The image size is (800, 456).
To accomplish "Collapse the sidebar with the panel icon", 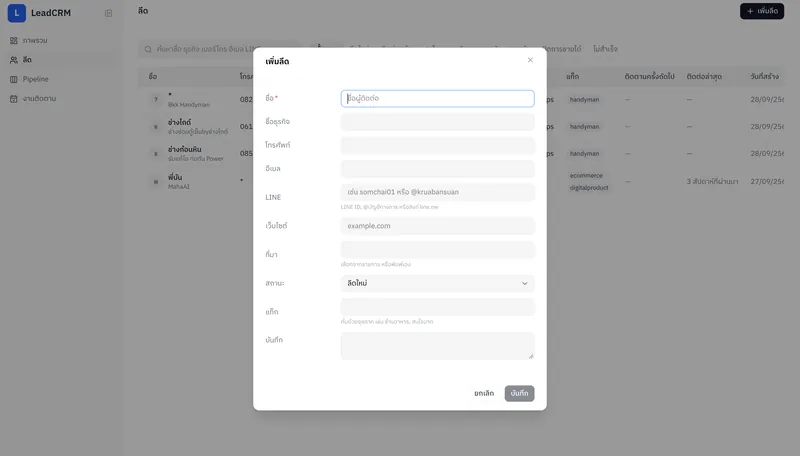I will (x=108, y=13).
